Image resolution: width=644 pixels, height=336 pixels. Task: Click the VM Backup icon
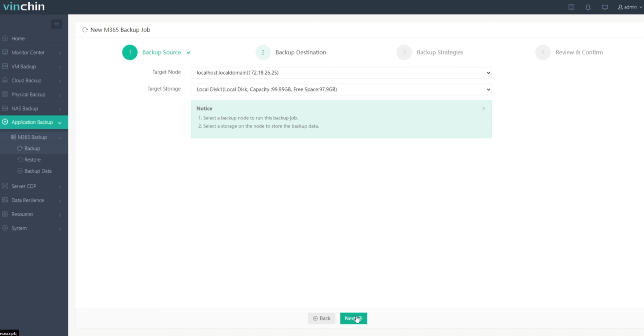click(x=5, y=66)
